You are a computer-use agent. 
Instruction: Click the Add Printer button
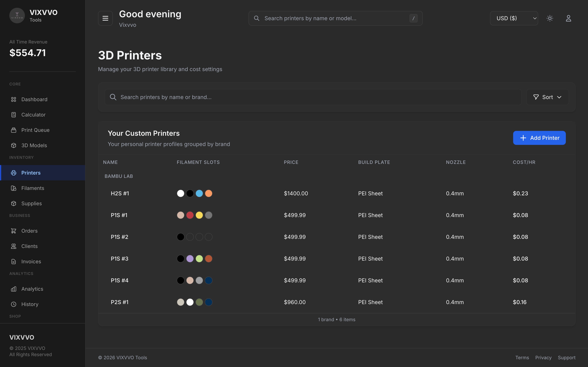click(x=539, y=138)
